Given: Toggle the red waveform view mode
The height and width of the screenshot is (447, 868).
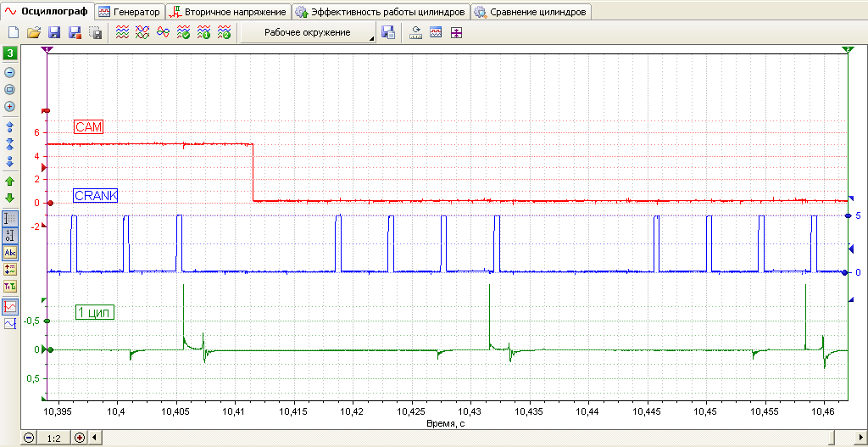Looking at the screenshot, I should [10, 307].
